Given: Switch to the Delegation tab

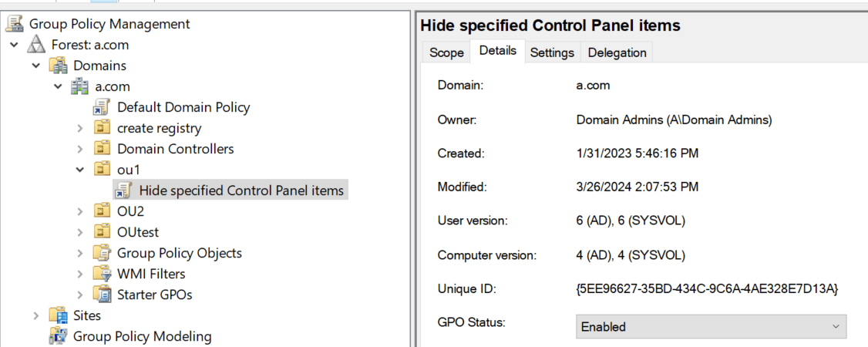Looking at the screenshot, I should click(617, 52).
